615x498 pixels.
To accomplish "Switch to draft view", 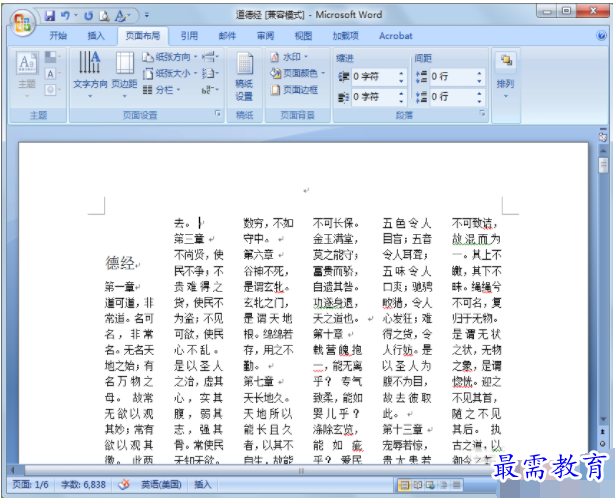I will (457, 485).
